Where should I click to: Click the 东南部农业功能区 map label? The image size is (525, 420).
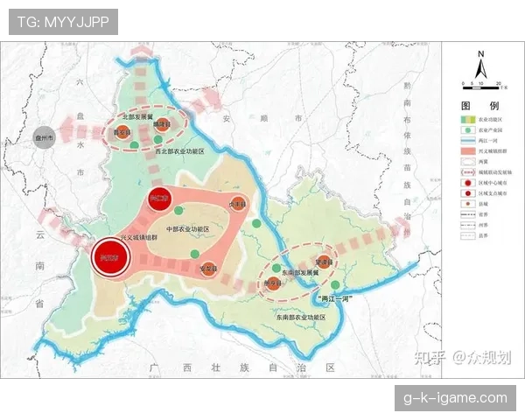point(301,317)
